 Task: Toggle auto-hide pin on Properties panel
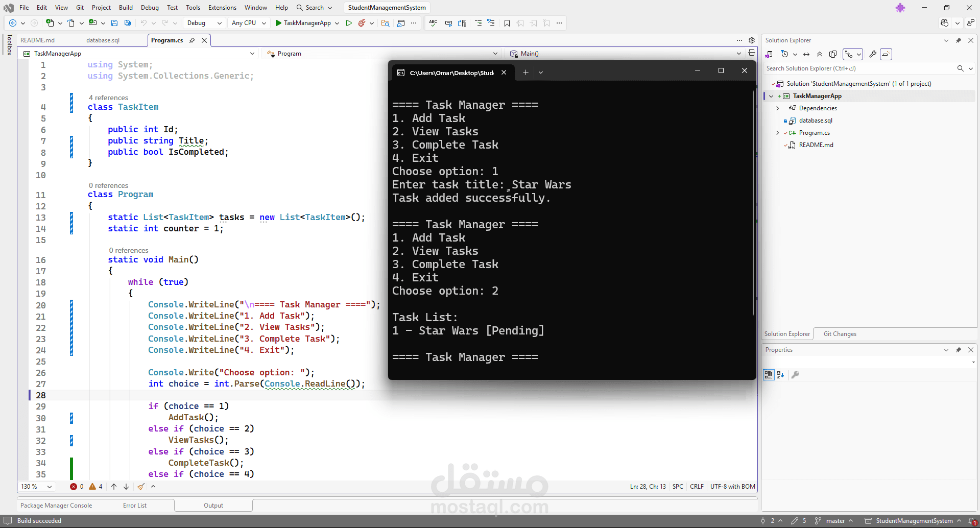[x=959, y=350]
